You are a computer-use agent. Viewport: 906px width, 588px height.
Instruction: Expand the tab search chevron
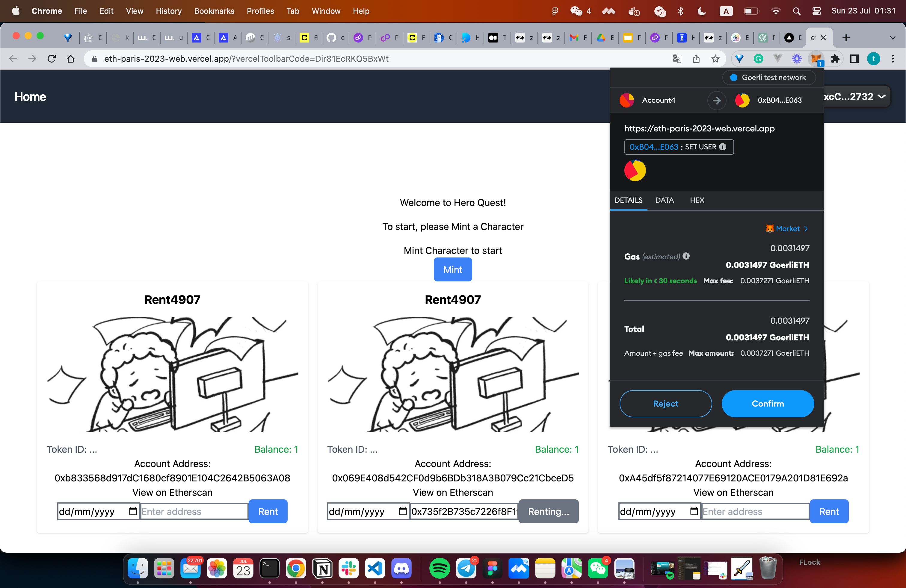point(893,38)
